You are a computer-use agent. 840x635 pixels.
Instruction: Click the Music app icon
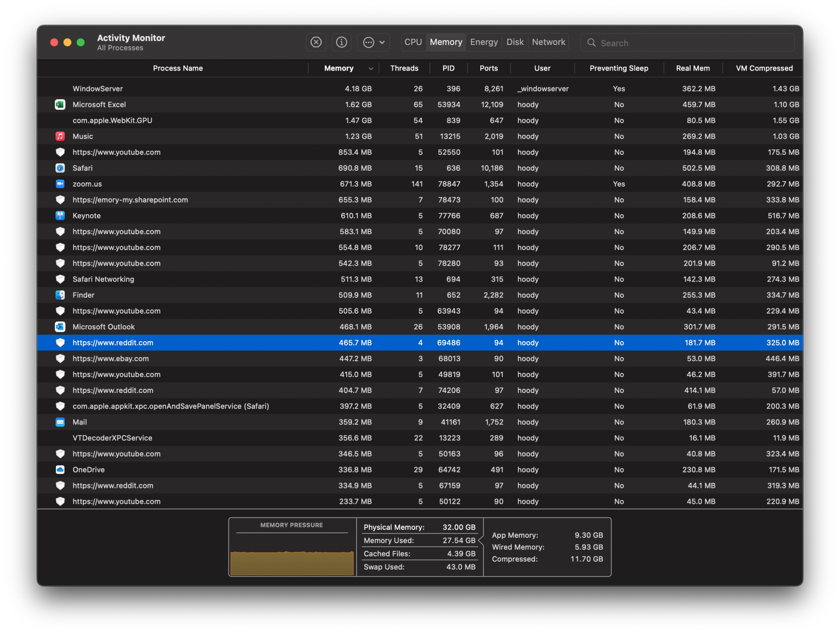pos(60,136)
